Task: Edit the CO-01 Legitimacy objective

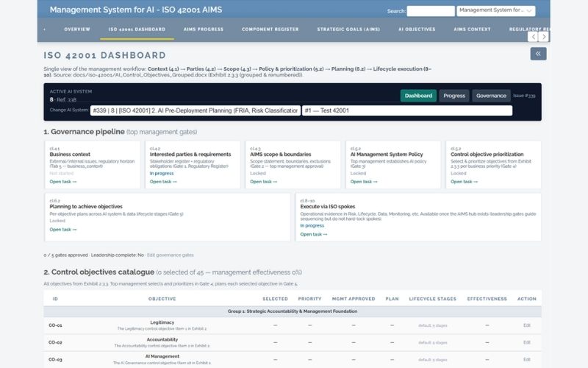Action: (526, 325)
